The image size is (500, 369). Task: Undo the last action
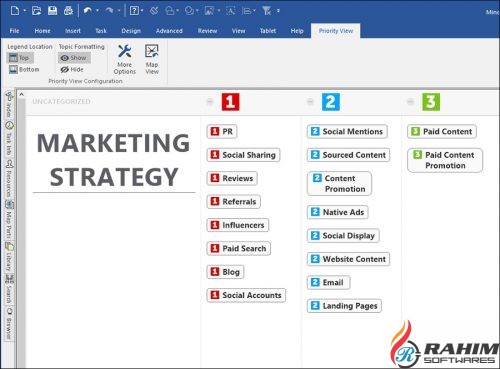(88, 11)
